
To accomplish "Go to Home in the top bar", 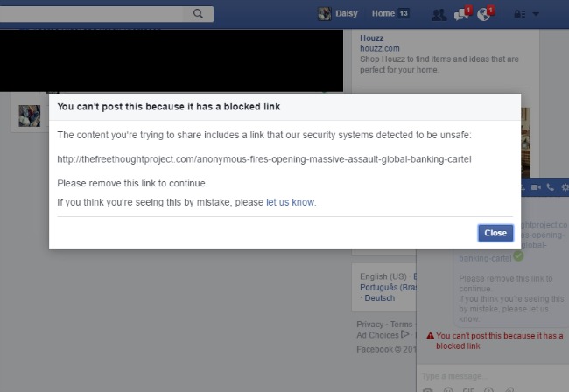I will pos(383,13).
